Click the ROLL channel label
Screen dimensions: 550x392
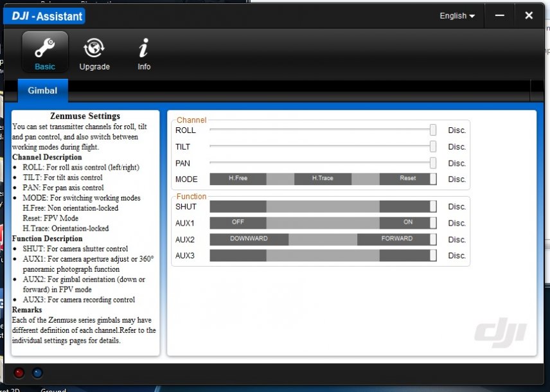pos(186,130)
